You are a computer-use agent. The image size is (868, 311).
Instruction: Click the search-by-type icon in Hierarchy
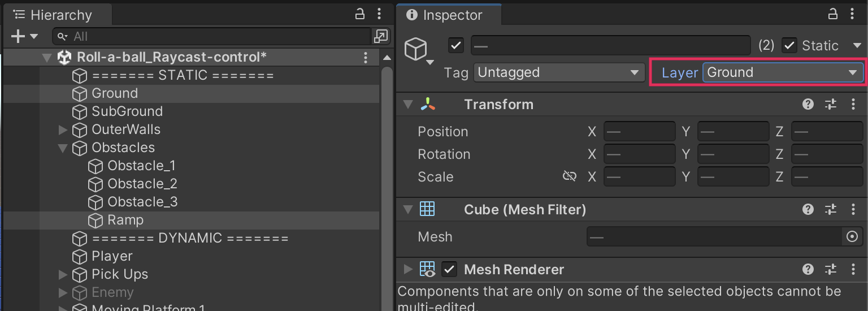pos(381,37)
